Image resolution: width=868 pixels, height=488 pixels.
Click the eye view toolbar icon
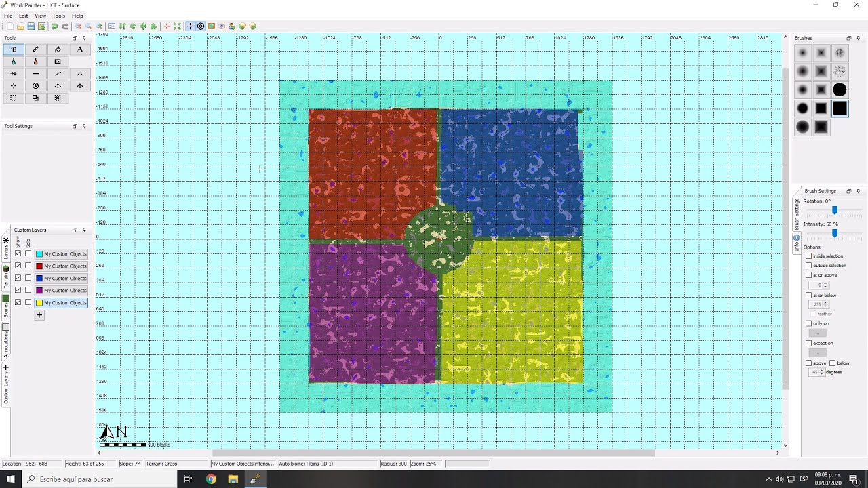pos(221,26)
